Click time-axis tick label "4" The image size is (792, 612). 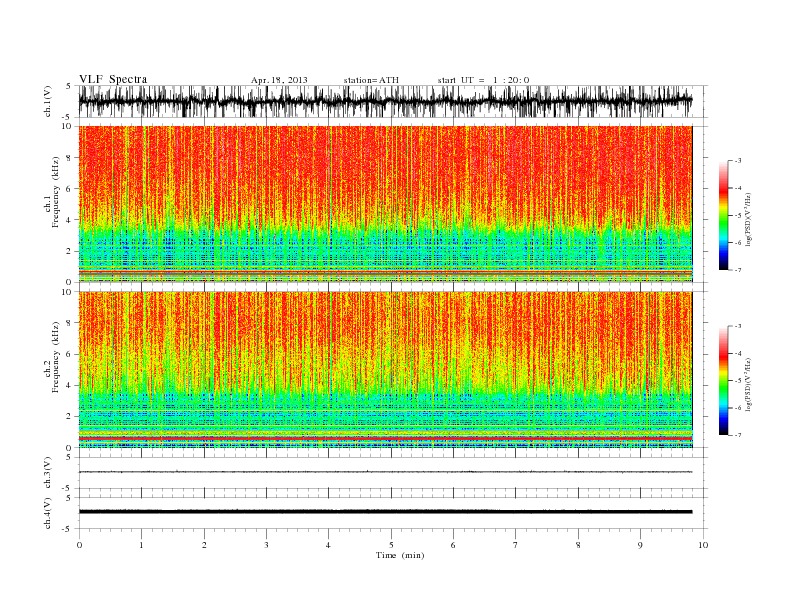(x=328, y=545)
